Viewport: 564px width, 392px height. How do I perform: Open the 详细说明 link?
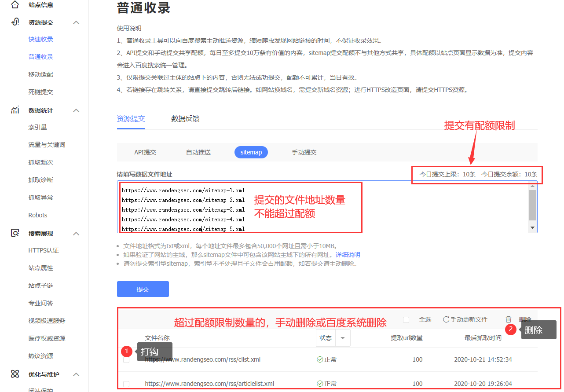(348, 255)
